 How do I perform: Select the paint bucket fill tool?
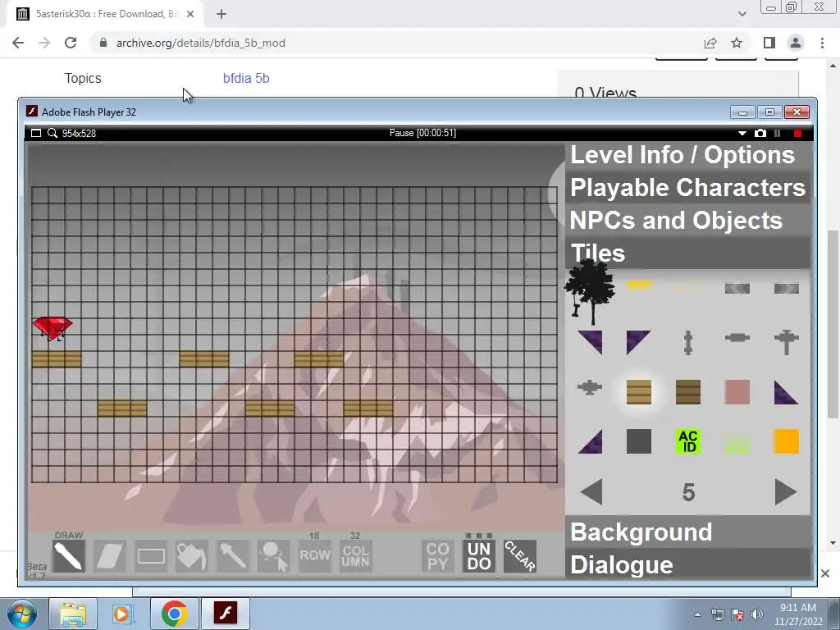192,557
